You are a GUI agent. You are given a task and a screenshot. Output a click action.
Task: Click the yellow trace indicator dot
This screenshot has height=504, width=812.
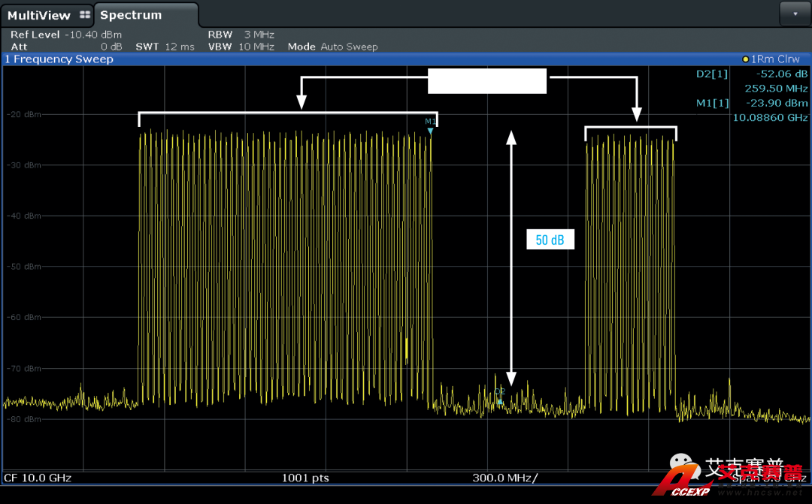tap(745, 59)
